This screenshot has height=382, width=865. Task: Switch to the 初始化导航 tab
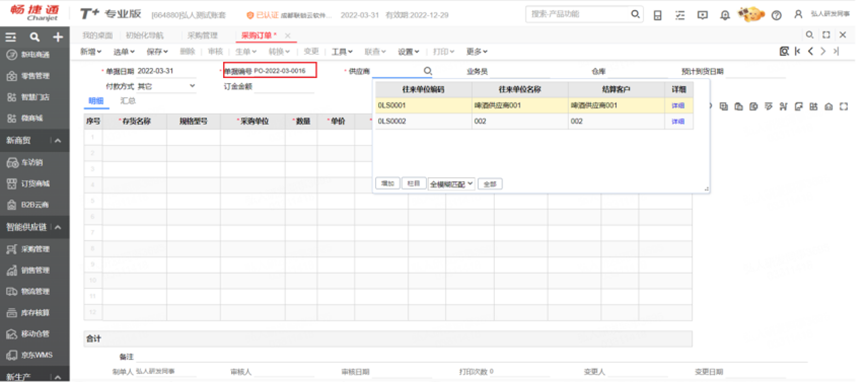145,35
